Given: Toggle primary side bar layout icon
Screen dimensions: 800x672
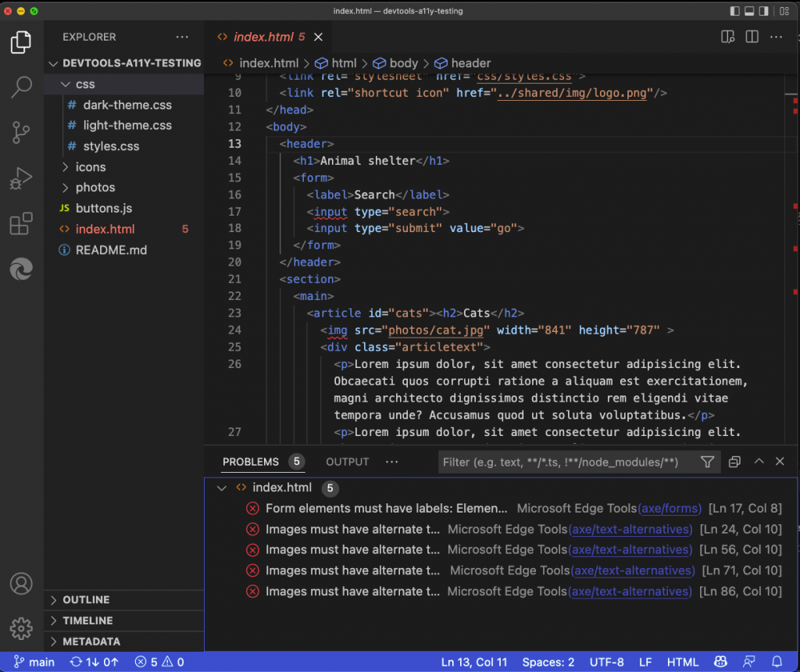Looking at the screenshot, I should pos(734,11).
